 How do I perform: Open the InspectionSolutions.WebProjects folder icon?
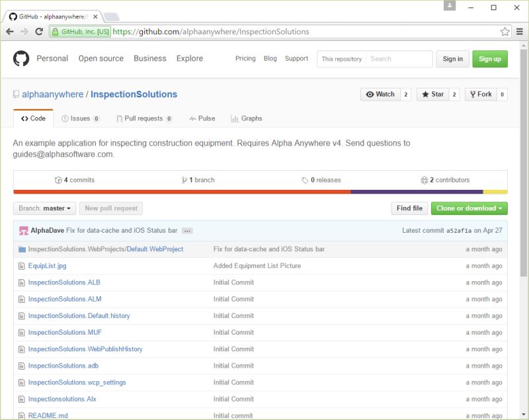click(22, 249)
